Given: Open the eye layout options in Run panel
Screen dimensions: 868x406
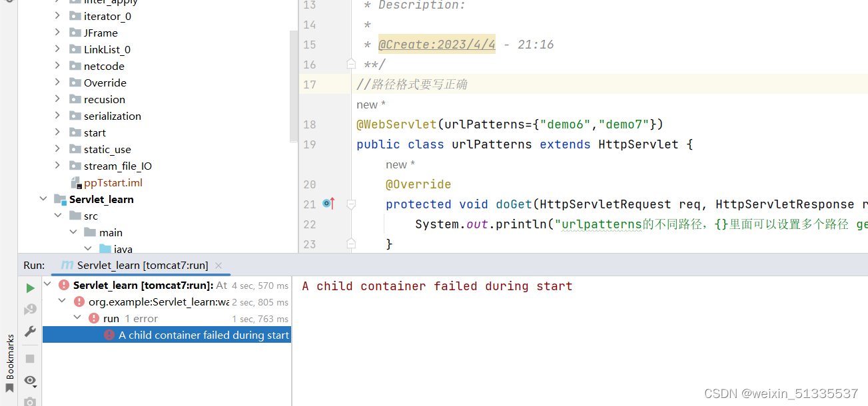Looking at the screenshot, I should click(x=30, y=381).
